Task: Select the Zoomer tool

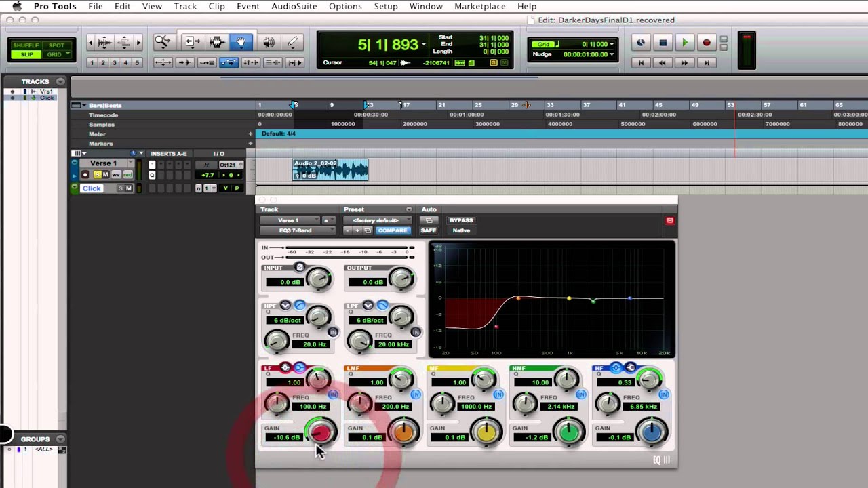Action: (163, 42)
